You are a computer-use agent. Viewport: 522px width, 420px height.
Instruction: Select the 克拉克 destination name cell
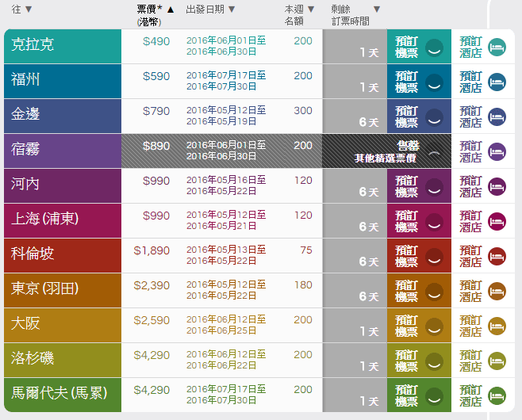tap(63, 46)
